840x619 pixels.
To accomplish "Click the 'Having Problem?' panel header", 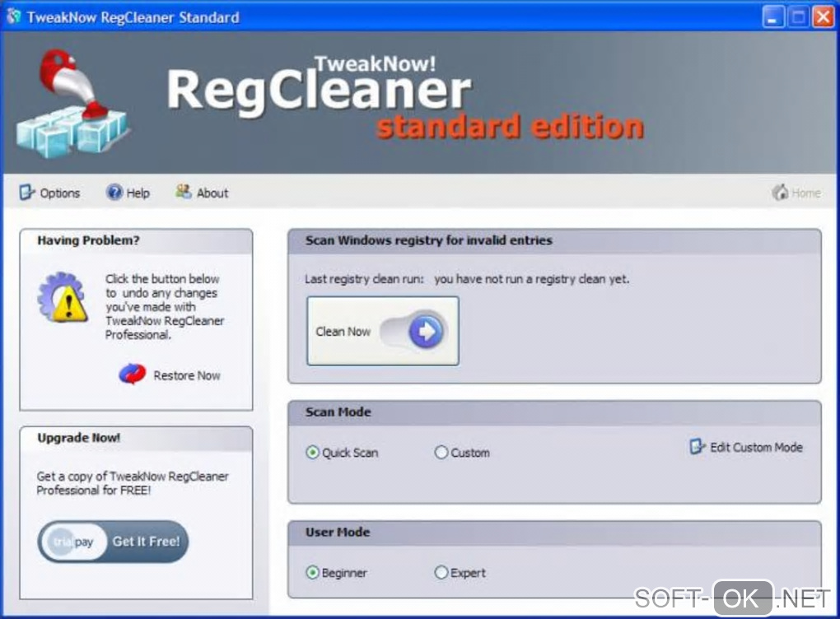I will (136, 241).
